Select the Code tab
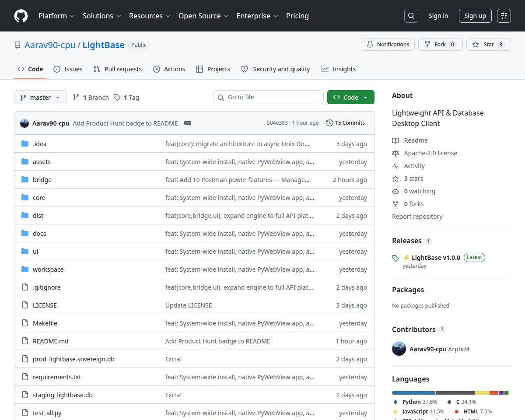Screen dimensions: 525x420 point(30,69)
